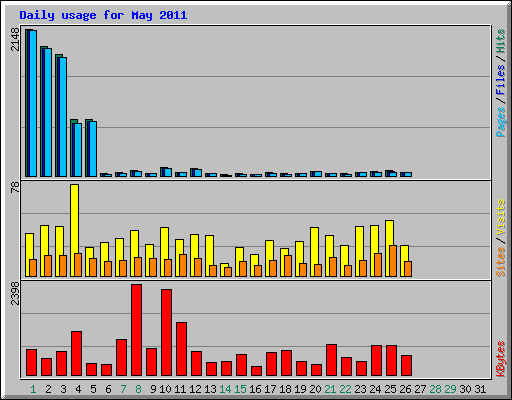Click the '78' visits axis label
The width and height of the screenshot is (512, 400).
coord(15,187)
